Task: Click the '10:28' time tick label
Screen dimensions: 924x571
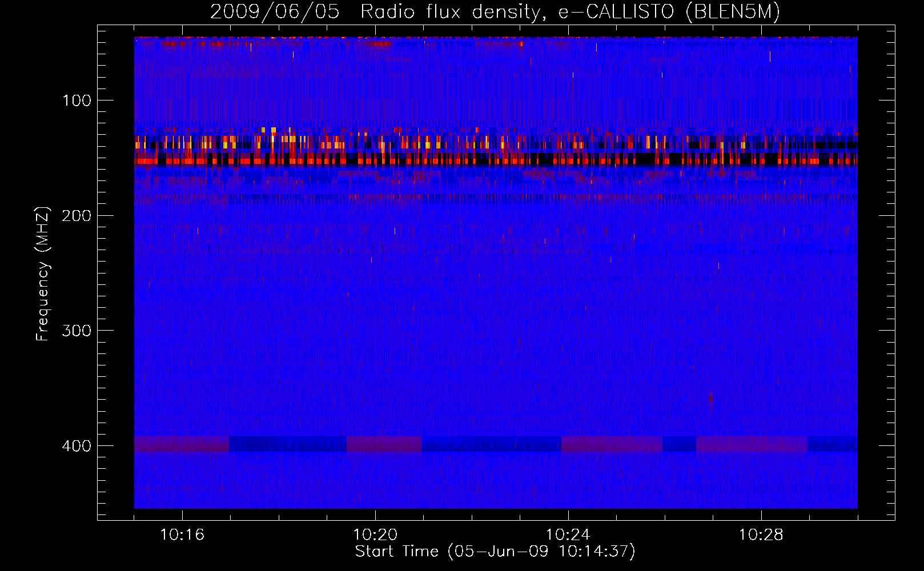Action: 761,535
